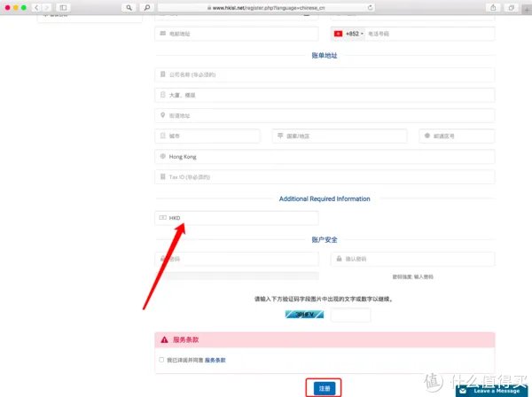Click the street address field
Screen dimensions: 532x397
coord(325,115)
